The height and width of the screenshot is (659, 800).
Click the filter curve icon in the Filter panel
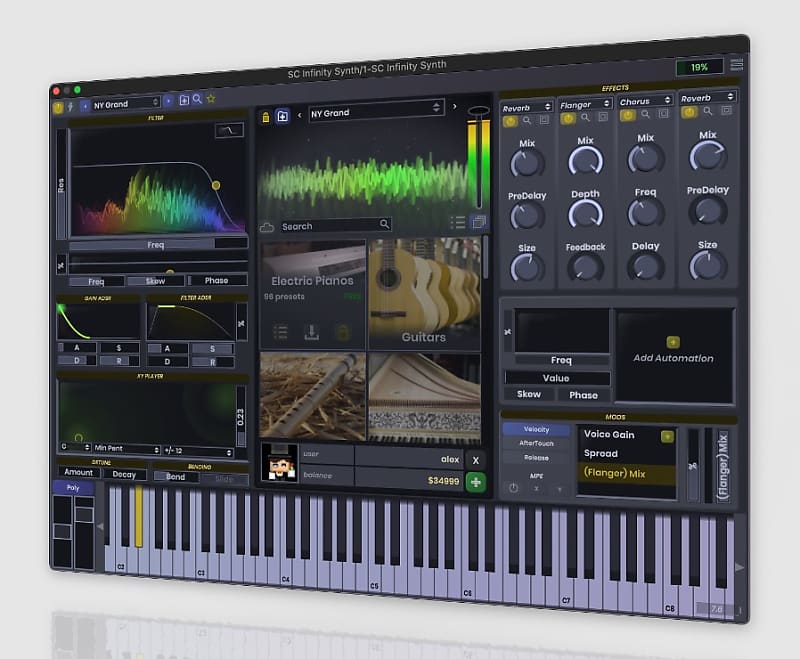click(x=229, y=129)
